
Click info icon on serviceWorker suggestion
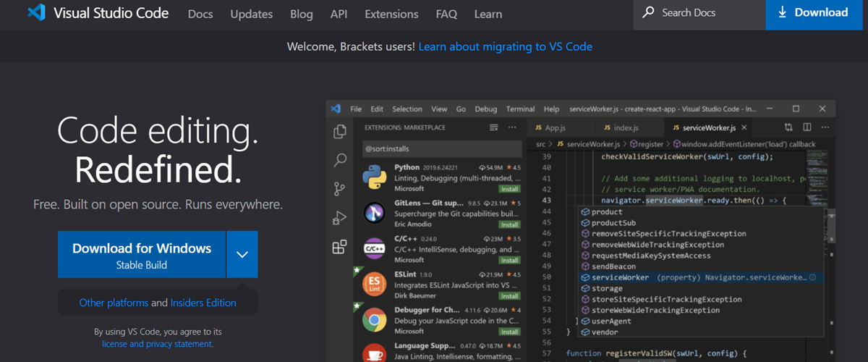click(812, 277)
